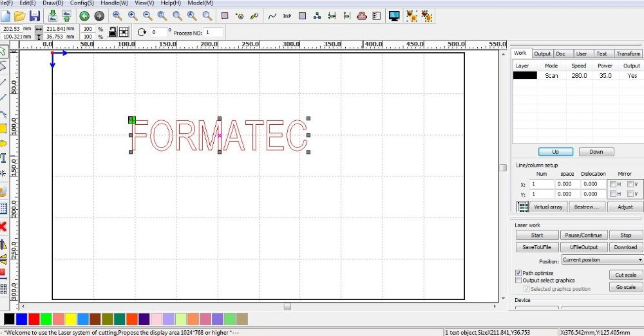
Task: Toggle Y row Mirror H checkbox
Action: point(613,194)
